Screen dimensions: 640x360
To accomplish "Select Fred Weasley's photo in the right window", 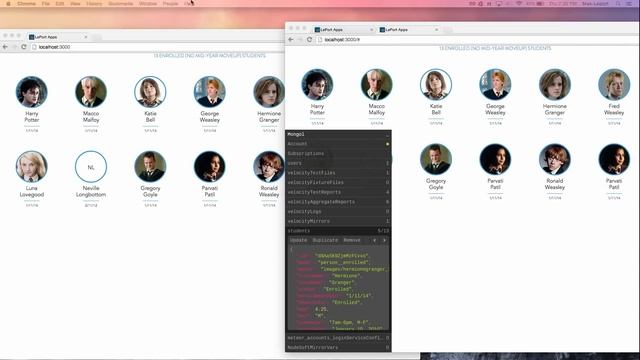I will click(x=614, y=84).
